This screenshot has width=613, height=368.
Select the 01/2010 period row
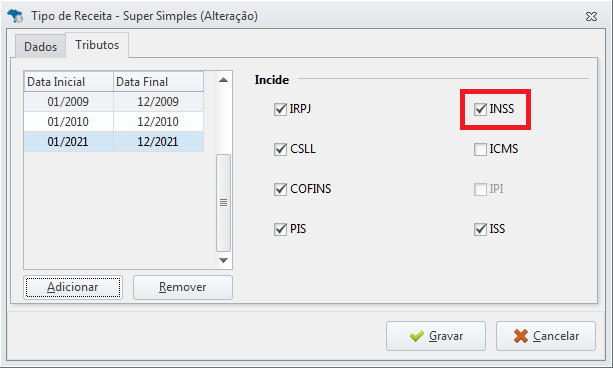click(114, 122)
